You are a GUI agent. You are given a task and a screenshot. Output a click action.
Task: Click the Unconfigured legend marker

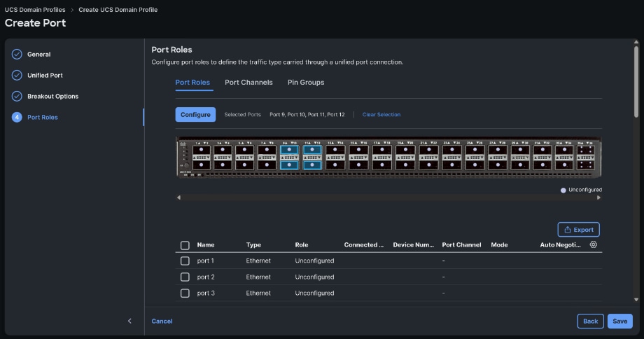(563, 191)
